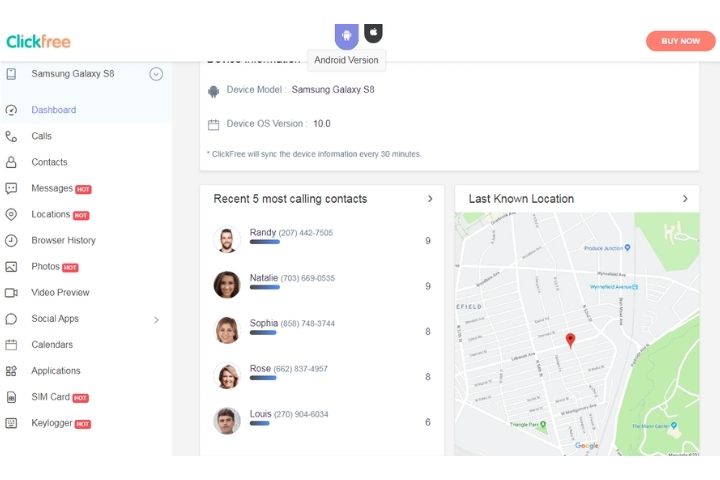Go to Video Preview

tap(60, 293)
